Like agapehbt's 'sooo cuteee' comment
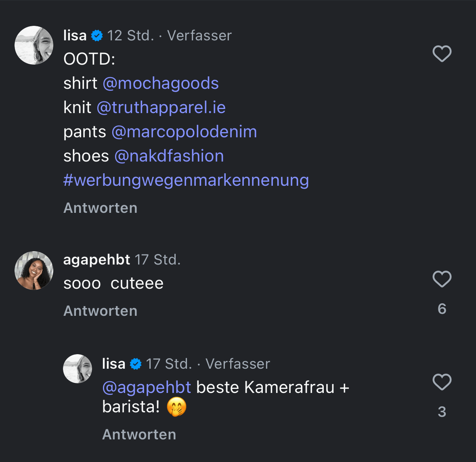Screen dimensions: 476x462 (442, 279)
